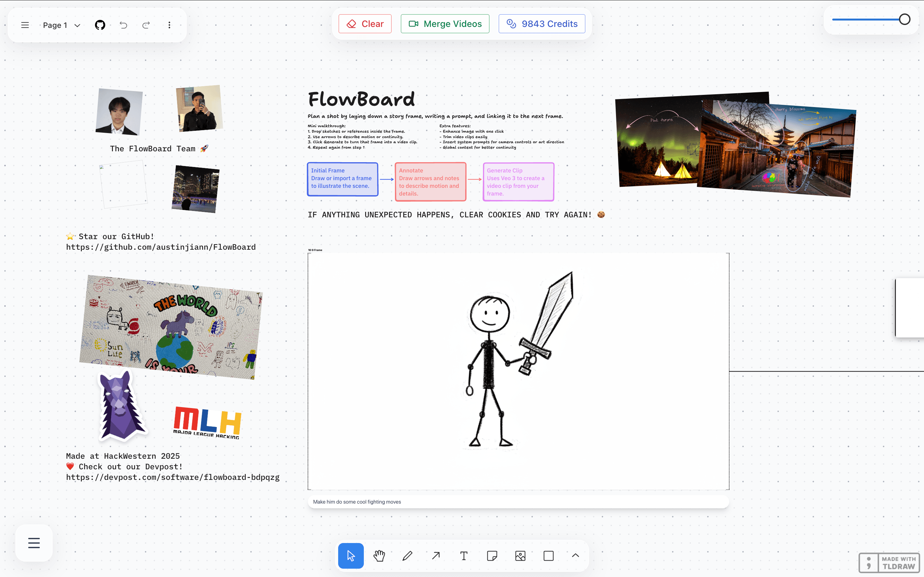Image resolution: width=924 pixels, height=577 pixels.
Task: Open the Page 1 dropdown
Action: tap(61, 25)
